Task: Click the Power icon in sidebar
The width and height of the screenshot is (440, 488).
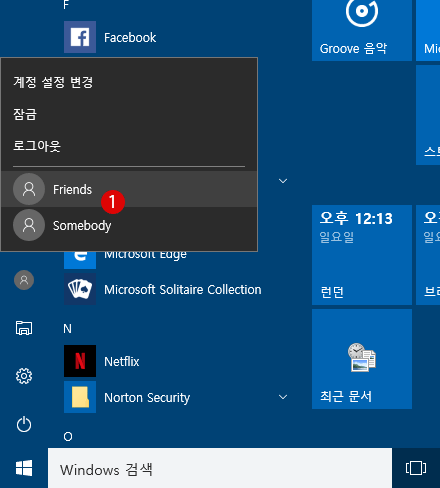Action: pos(24,424)
